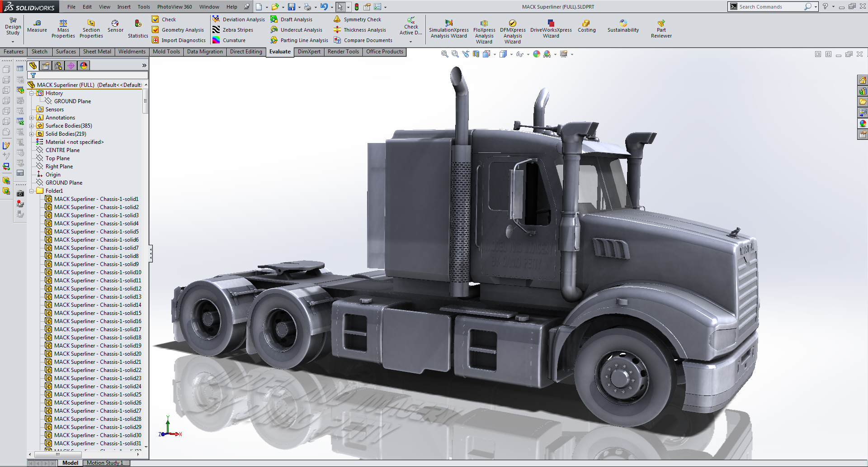Click the Rebuild traffic light icon

click(357, 7)
